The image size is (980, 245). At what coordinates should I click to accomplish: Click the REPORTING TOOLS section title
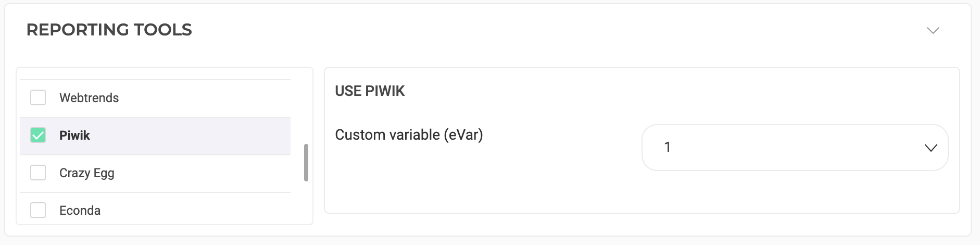109,30
